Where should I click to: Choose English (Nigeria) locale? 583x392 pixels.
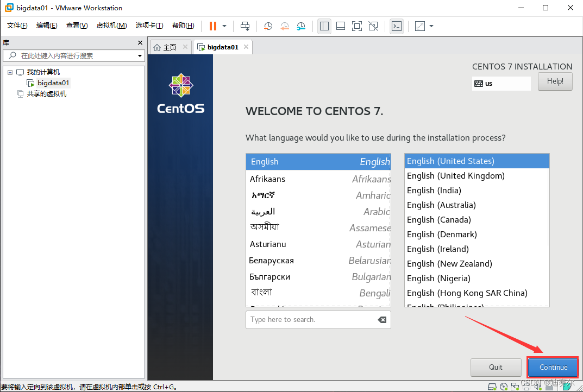[x=477, y=279]
